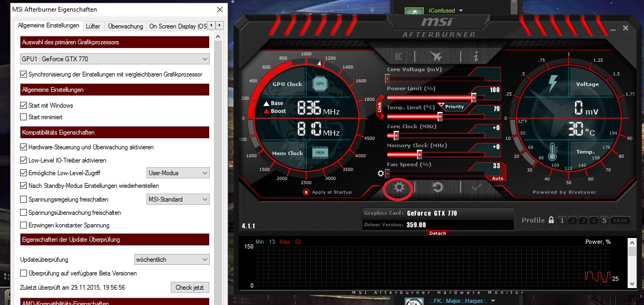Toggle Low-Level IO-Treiber aktivieren

coord(23,160)
